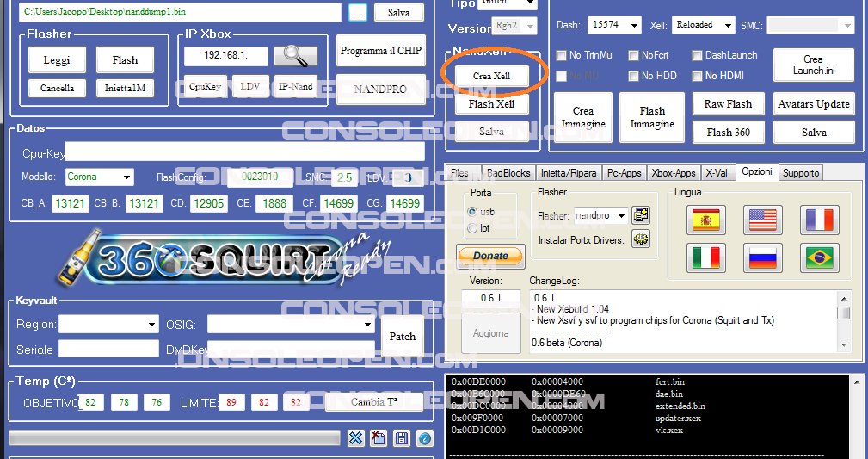Screen dimensions: 868x459
Task: Click the Leggi button in Flasher
Action: (x=57, y=60)
